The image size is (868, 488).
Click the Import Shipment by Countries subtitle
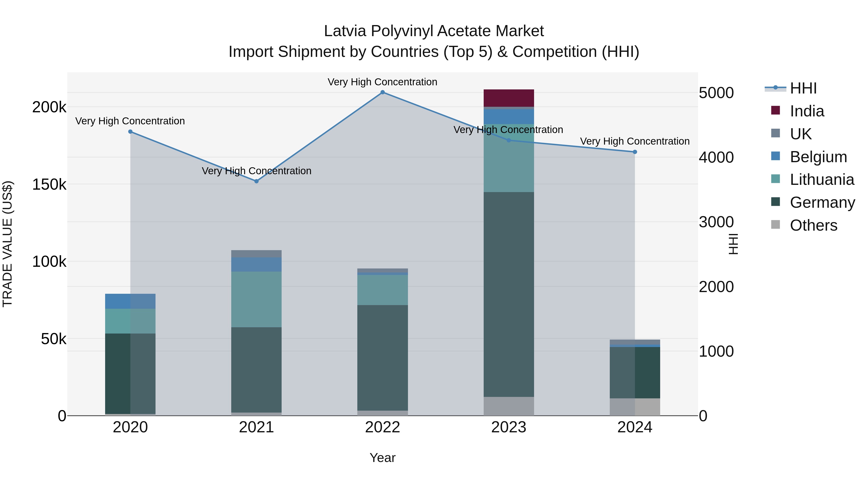tap(434, 52)
